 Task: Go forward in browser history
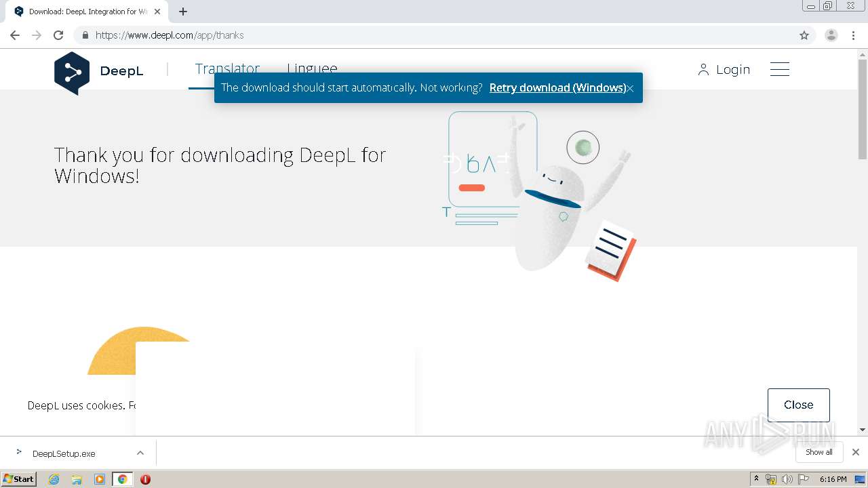pyautogui.click(x=37, y=35)
